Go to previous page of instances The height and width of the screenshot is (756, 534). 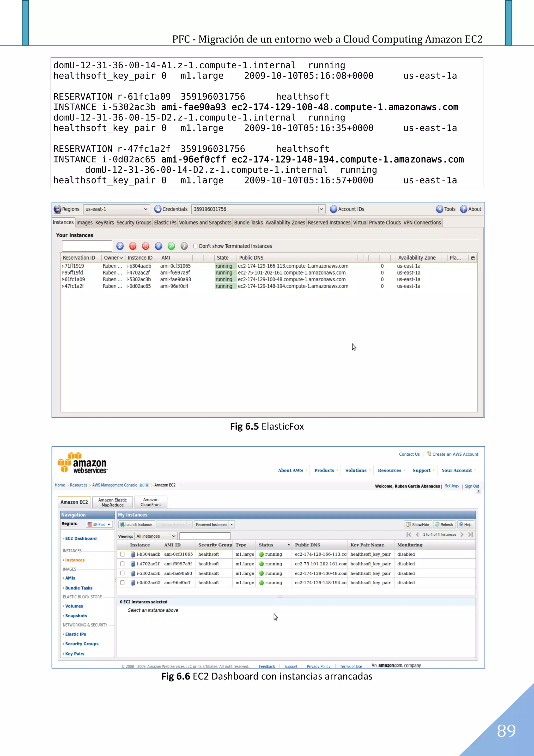click(x=417, y=534)
